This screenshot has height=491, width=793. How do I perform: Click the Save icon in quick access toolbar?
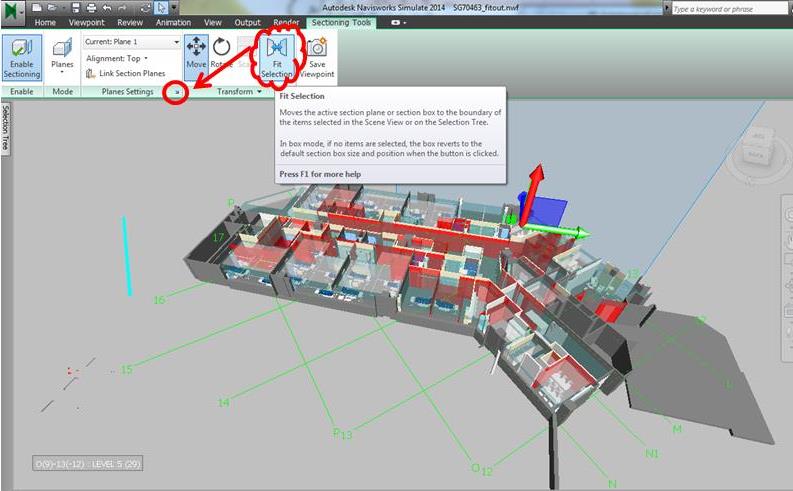[76, 8]
